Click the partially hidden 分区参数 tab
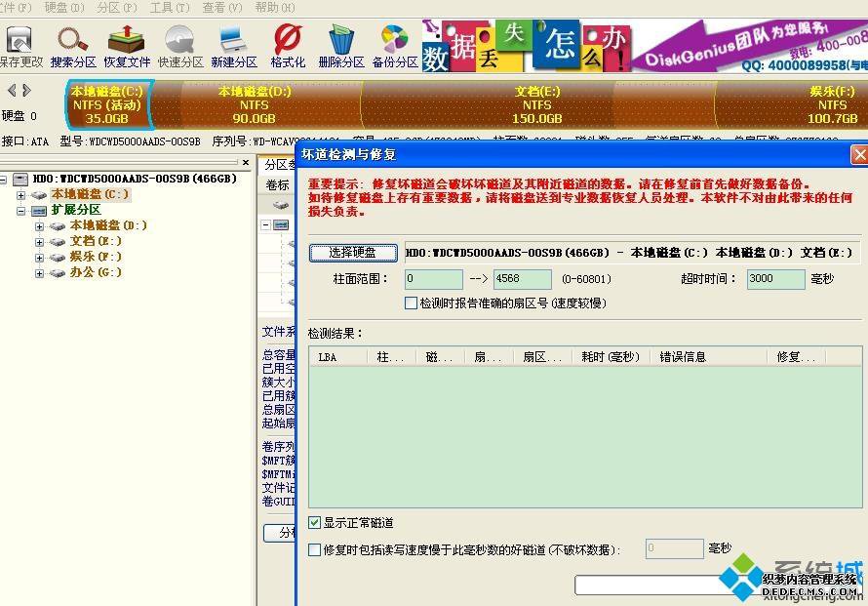The height and width of the screenshot is (606, 868). 279,165
